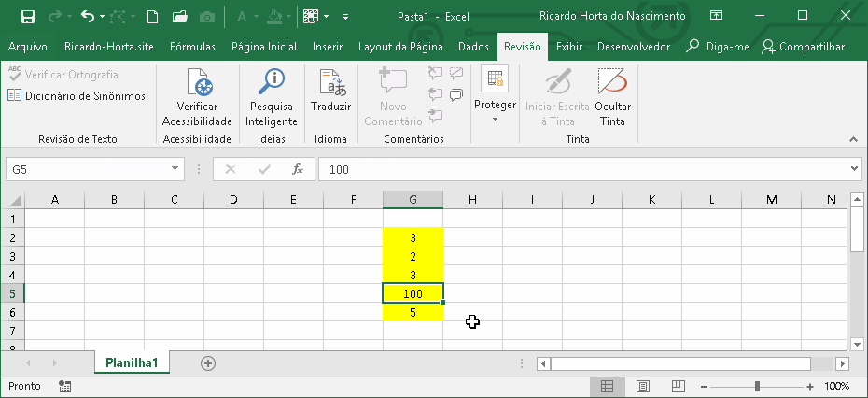Select row 2 header
This screenshot has width=868, height=398.
(13, 237)
